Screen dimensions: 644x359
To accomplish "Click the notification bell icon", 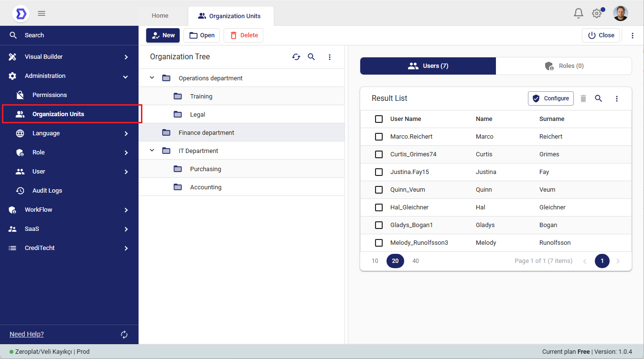I will click(579, 13).
